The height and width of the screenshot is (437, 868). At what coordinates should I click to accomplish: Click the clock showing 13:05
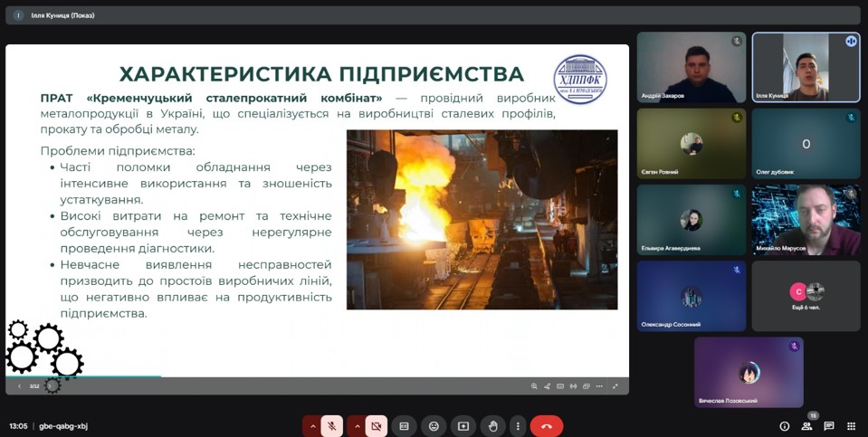click(18, 426)
